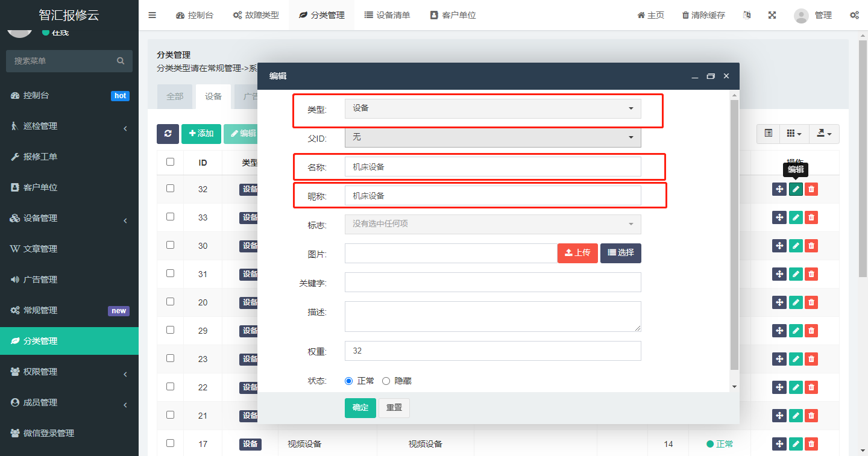Click the magnifier icon in menu search box
Screen dimensions: 868x456
point(121,61)
